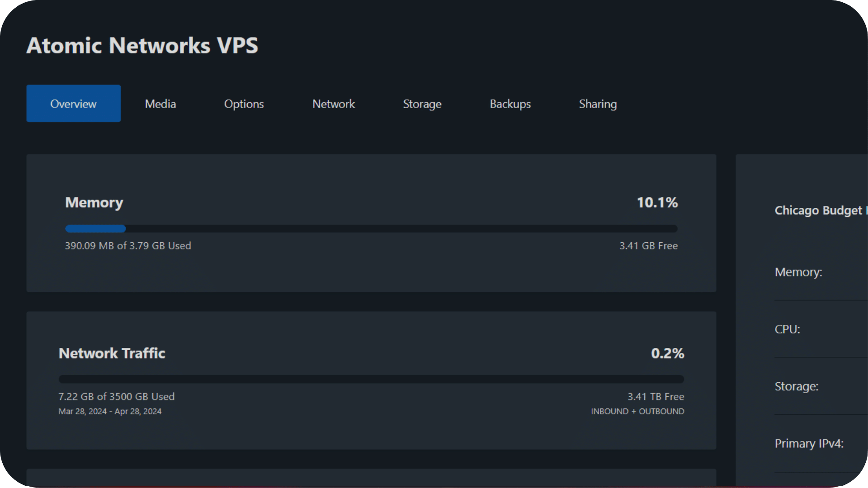Click the Memory: row in sidebar
Viewport: 868px width, 488px height.
click(798, 272)
